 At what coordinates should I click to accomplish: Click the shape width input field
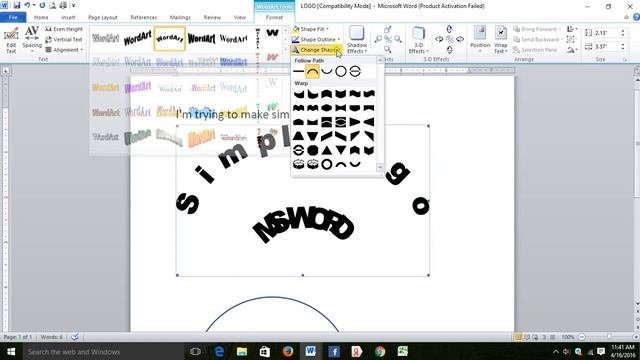pyautogui.click(x=606, y=47)
